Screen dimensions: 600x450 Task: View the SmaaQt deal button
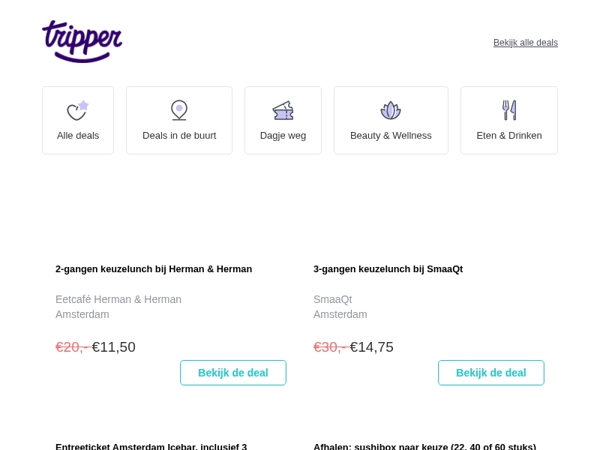click(491, 373)
